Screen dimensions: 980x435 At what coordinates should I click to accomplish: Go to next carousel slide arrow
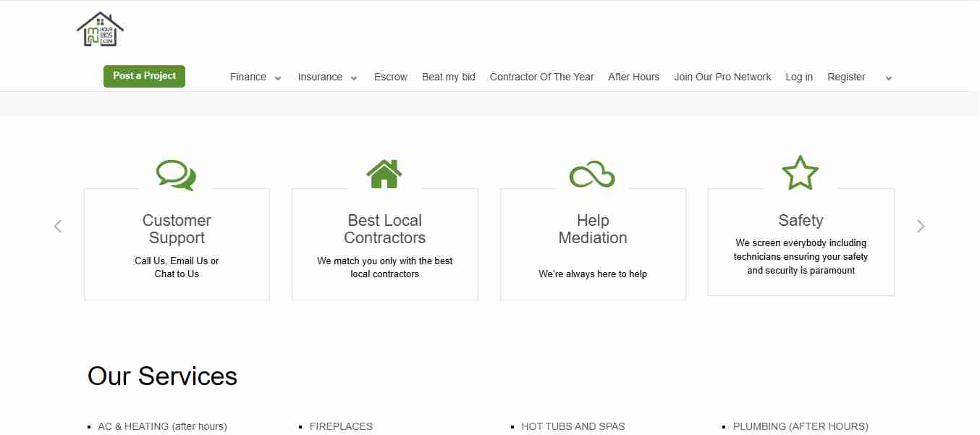pyautogui.click(x=921, y=226)
